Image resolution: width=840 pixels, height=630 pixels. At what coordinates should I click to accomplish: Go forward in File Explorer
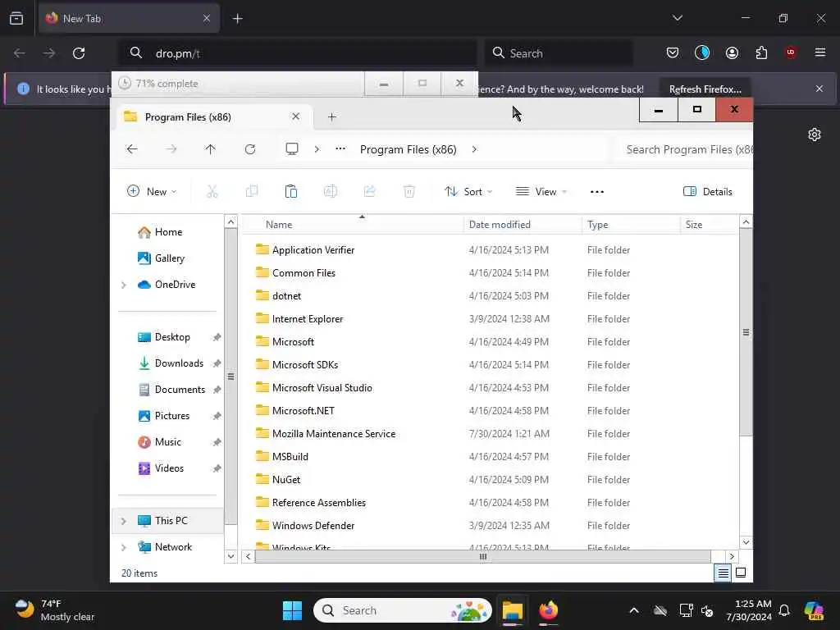pos(171,149)
